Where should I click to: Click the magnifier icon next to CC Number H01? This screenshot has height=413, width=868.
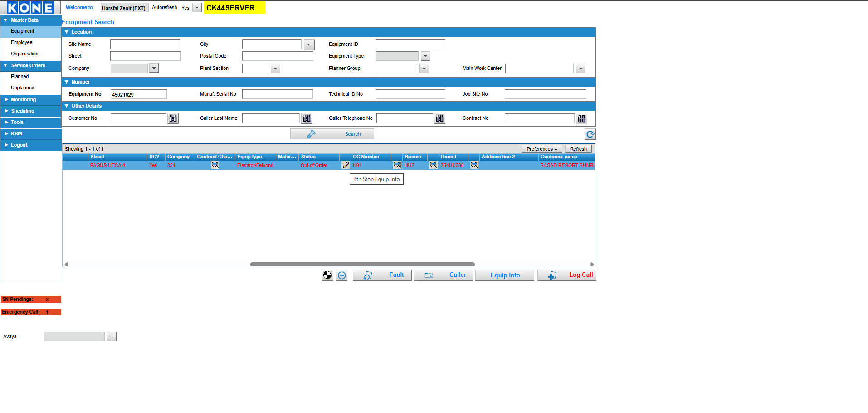397,165
